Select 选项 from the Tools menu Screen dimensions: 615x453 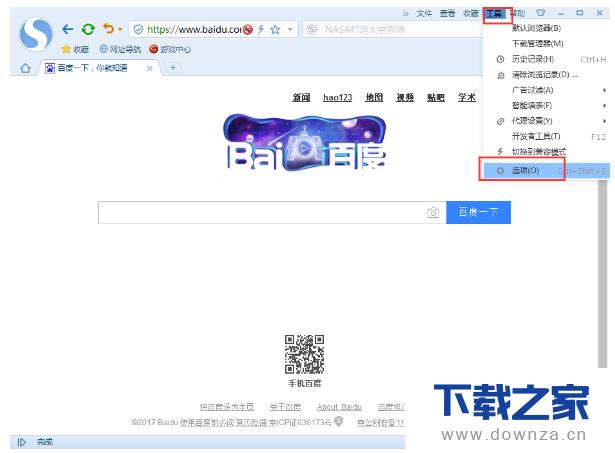(x=525, y=171)
